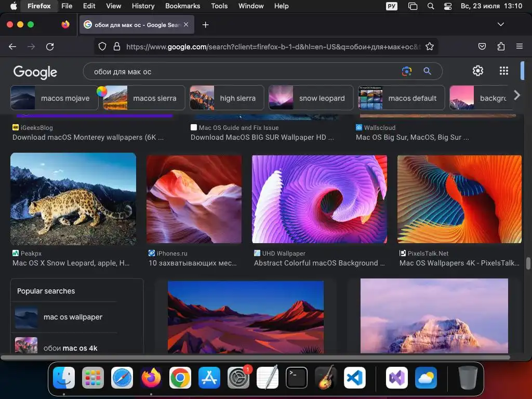Open Download MacOS BIG SUR Wallpaper link
This screenshot has height=399, width=532.
[262, 137]
